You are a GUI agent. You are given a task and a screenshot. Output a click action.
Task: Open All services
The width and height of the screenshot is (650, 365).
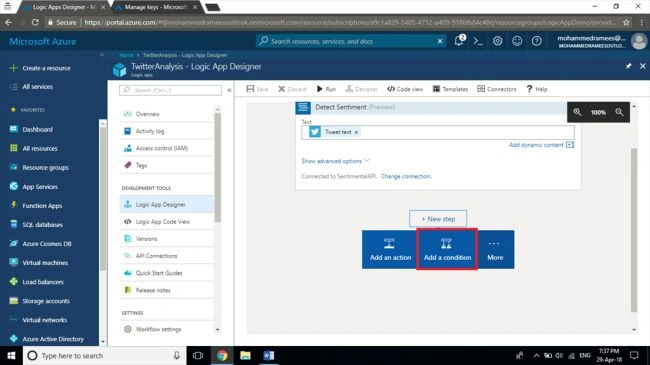click(x=33, y=87)
